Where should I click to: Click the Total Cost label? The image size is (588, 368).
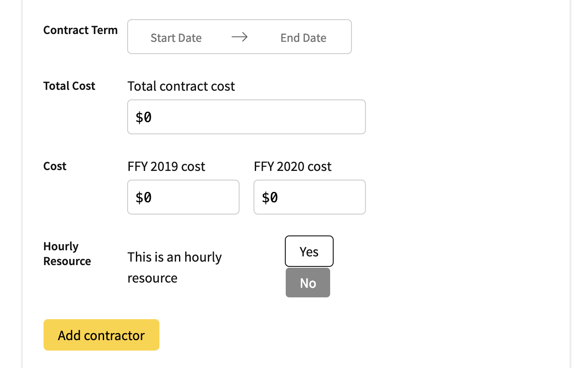coord(69,86)
